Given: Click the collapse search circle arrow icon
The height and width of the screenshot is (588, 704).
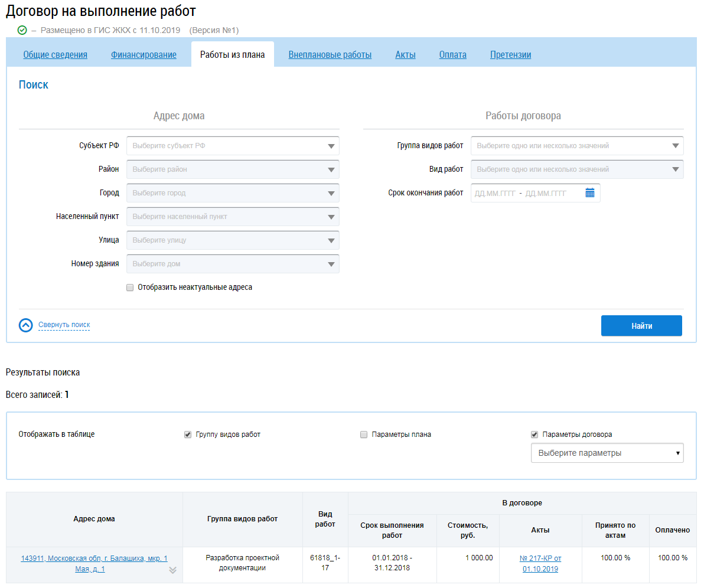Looking at the screenshot, I should [26, 325].
